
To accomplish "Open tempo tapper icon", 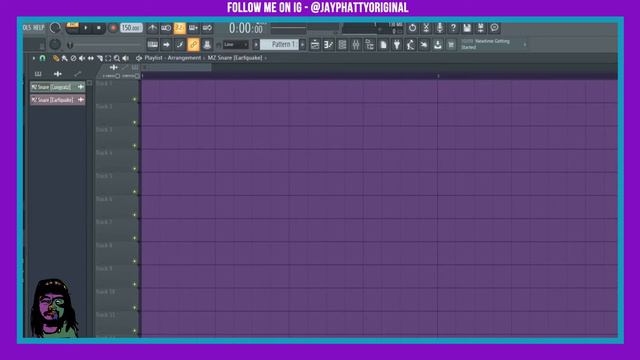I will 410,44.
